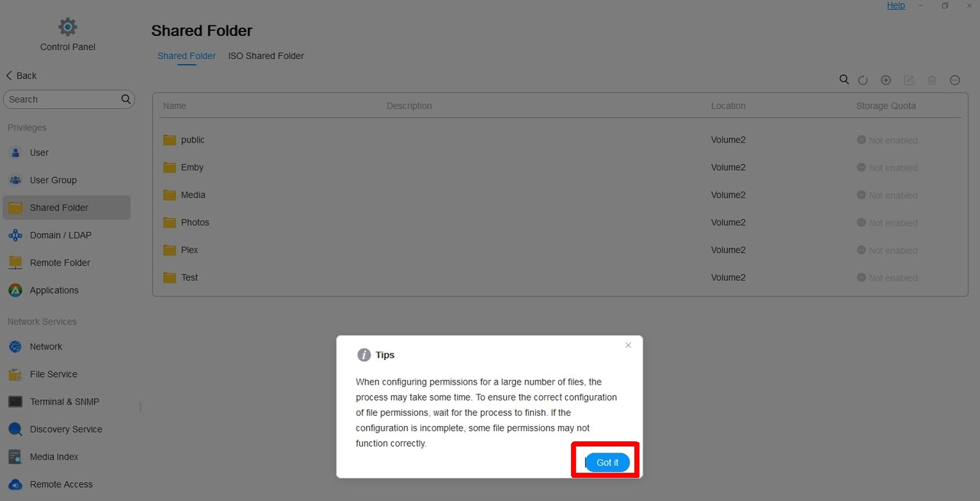Screen dimensions: 980x501
Task: Select the Test folder row
Action: pyautogui.click(x=560, y=278)
